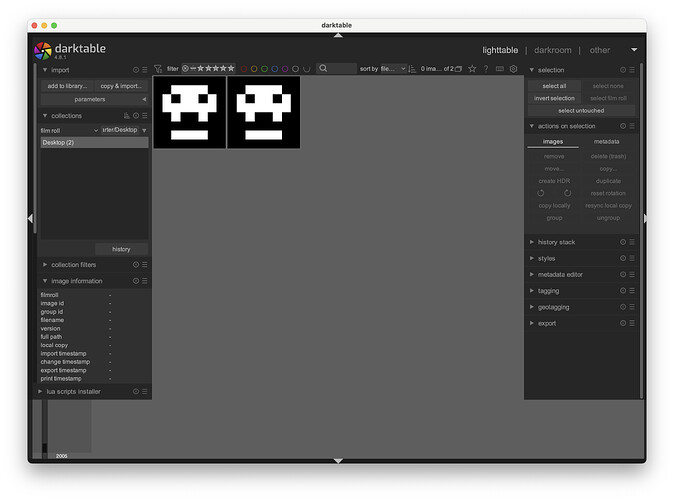Click select all button
This screenshot has width=674, height=500.
(554, 86)
